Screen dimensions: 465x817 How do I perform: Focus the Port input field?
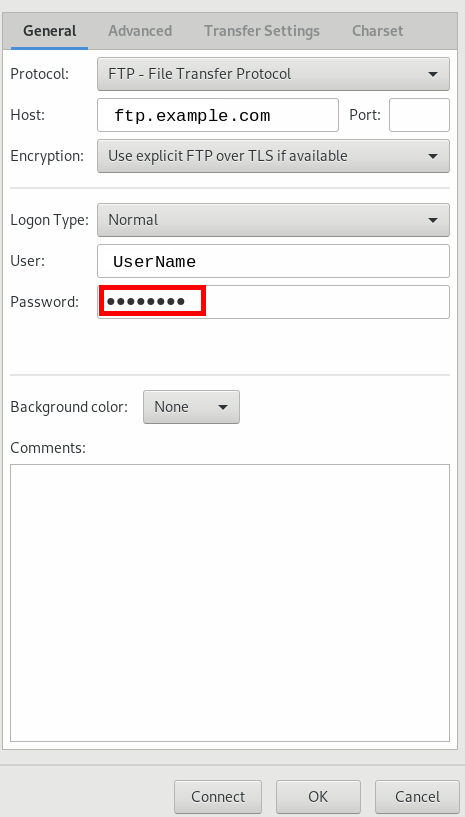(419, 115)
